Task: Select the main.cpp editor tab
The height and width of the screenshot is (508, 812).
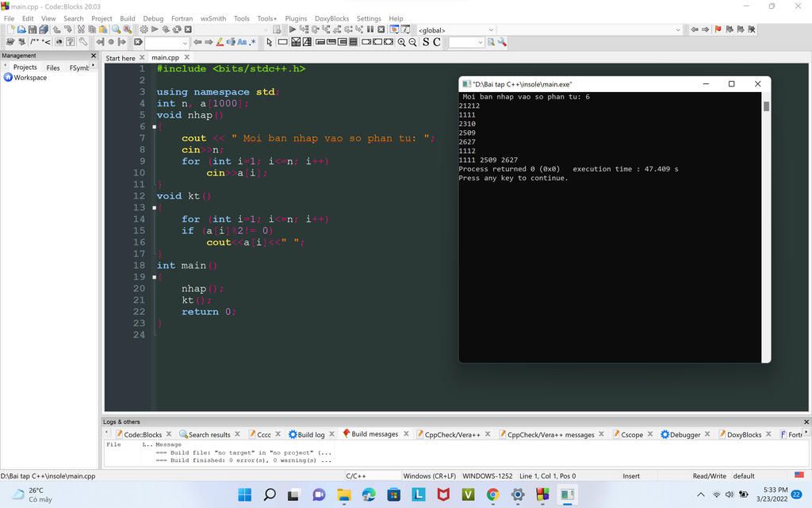Action: coord(165,57)
